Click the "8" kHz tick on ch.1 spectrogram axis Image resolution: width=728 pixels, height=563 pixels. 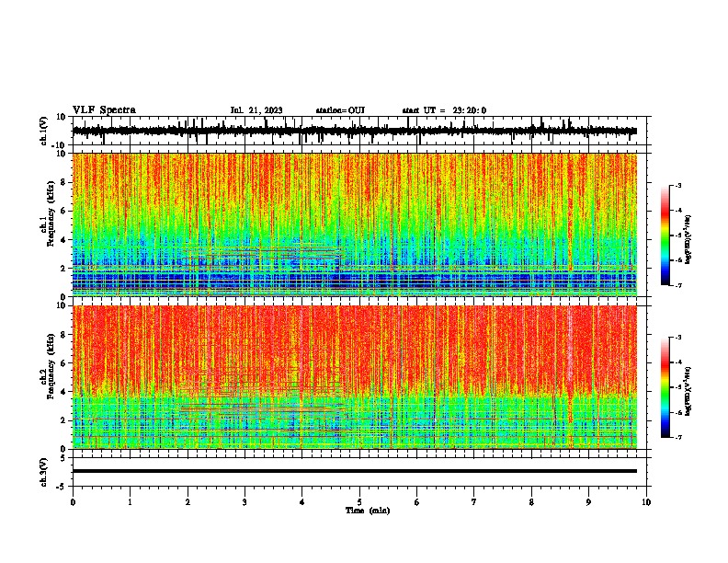pyautogui.click(x=64, y=182)
